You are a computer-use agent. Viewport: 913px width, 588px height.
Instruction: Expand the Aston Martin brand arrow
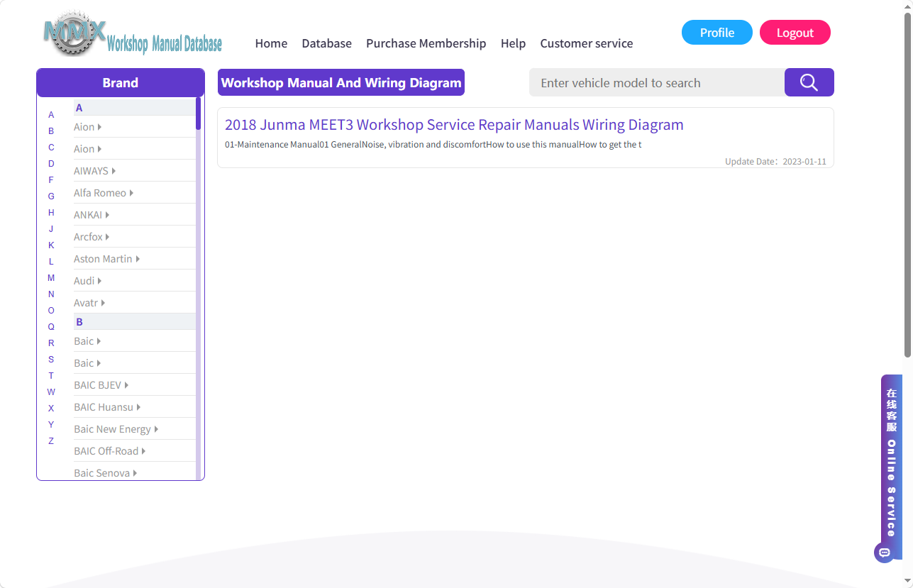(x=138, y=259)
